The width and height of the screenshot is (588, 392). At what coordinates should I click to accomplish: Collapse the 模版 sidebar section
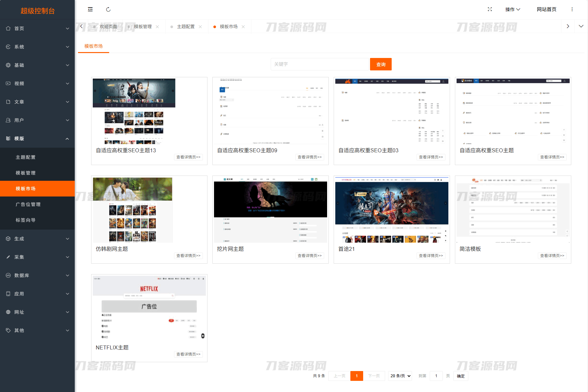pos(37,139)
